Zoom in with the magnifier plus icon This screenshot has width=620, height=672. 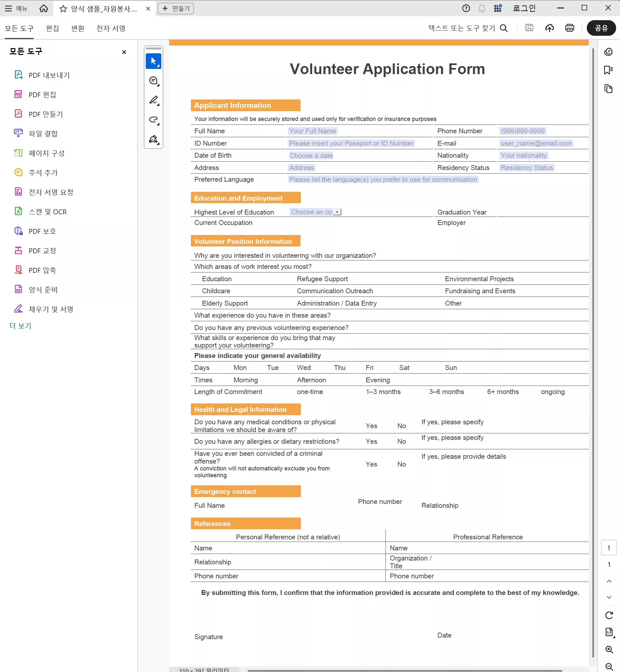609,649
